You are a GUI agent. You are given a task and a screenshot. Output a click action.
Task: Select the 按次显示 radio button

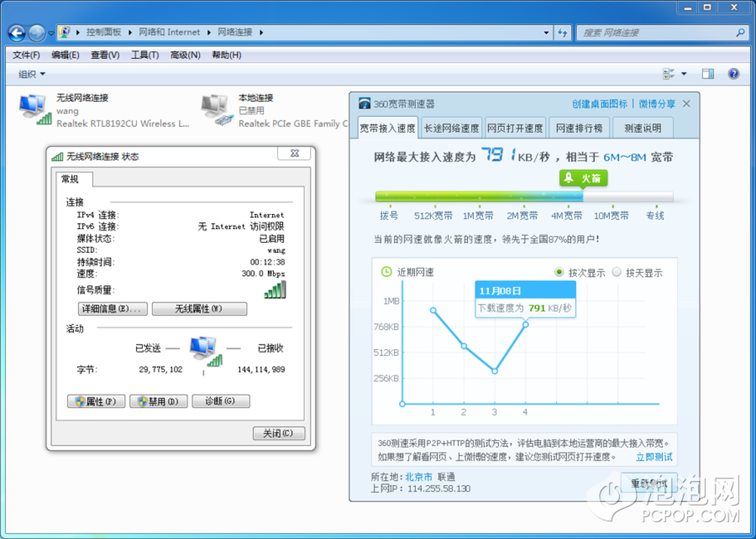(x=559, y=272)
